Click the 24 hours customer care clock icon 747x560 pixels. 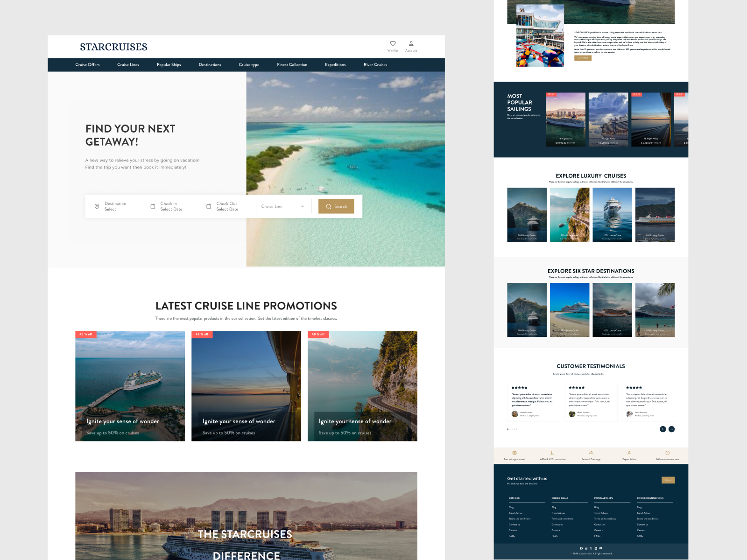coord(667,453)
